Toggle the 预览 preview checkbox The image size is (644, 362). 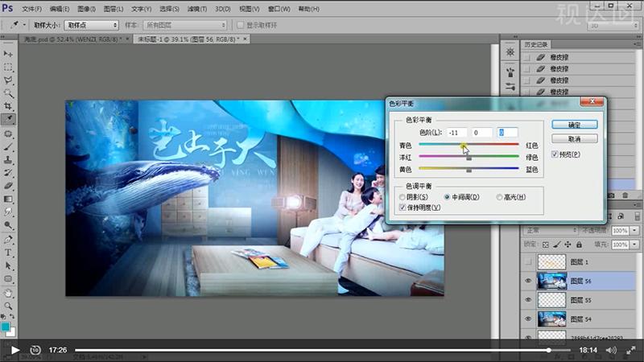(x=555, y=154)
